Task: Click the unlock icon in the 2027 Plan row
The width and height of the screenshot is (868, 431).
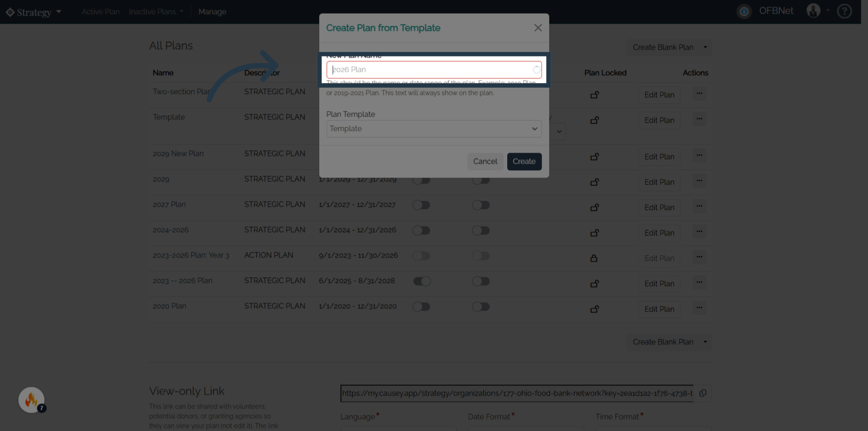Action: (594, 207)
